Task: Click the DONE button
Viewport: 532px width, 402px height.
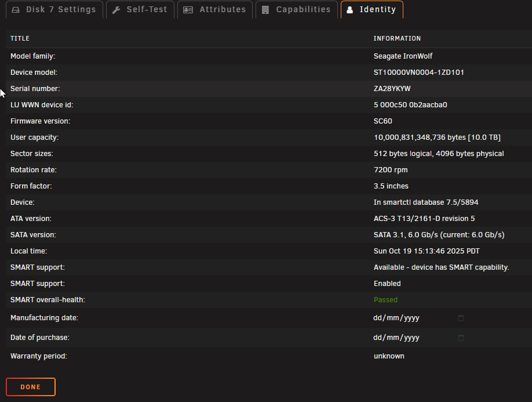Action: tap(31, 387)
